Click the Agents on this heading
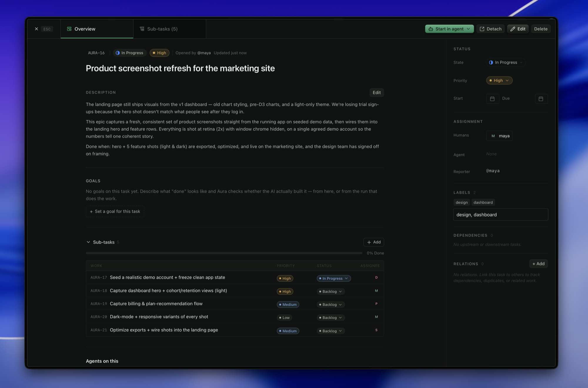This screenshot has height=388, width=588. pyautogui.click(x=102, y=361)
